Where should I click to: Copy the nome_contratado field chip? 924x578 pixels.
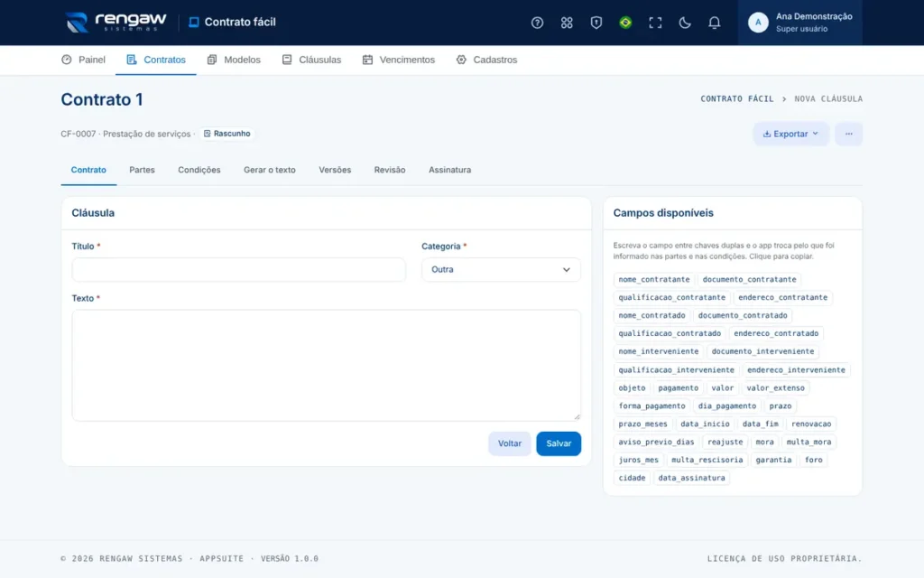[651, 315]
